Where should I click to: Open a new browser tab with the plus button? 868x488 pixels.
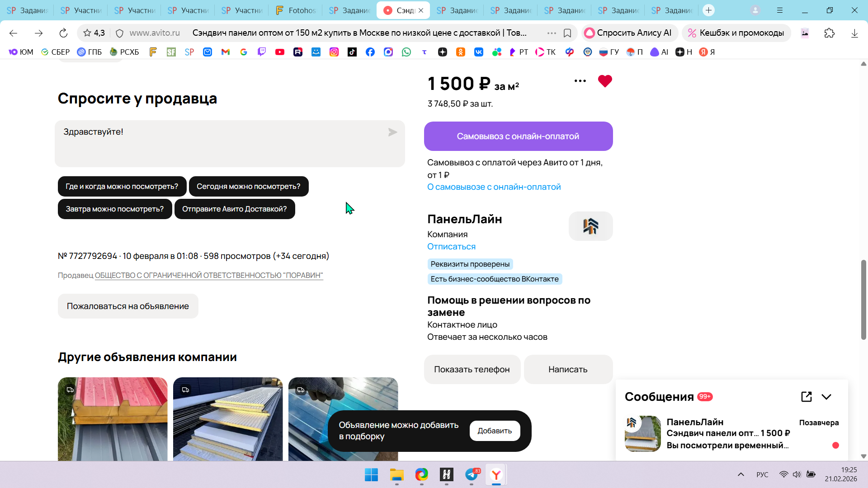(708, 10)
